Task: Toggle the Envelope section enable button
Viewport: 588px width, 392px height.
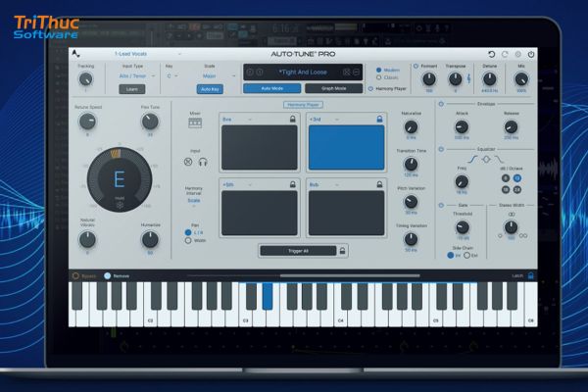Action: 441,104
